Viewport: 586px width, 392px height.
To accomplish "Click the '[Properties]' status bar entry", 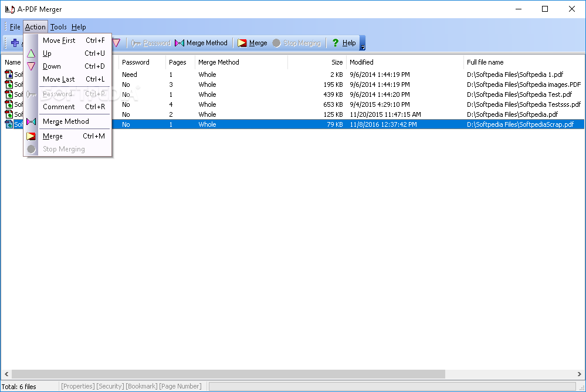I will (78, 386).
